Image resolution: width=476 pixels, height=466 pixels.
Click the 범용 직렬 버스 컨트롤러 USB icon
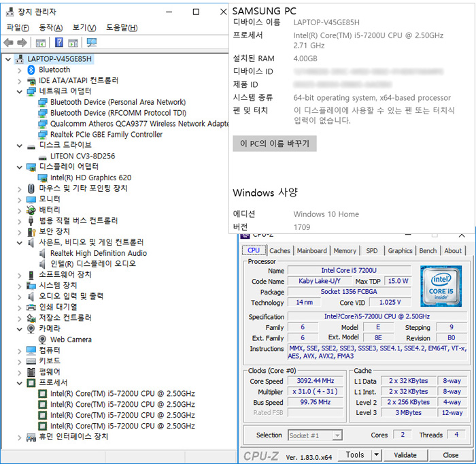31,221
